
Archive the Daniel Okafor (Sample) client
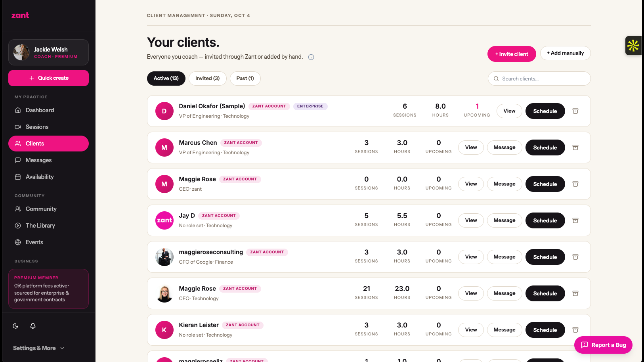[575, 111]
